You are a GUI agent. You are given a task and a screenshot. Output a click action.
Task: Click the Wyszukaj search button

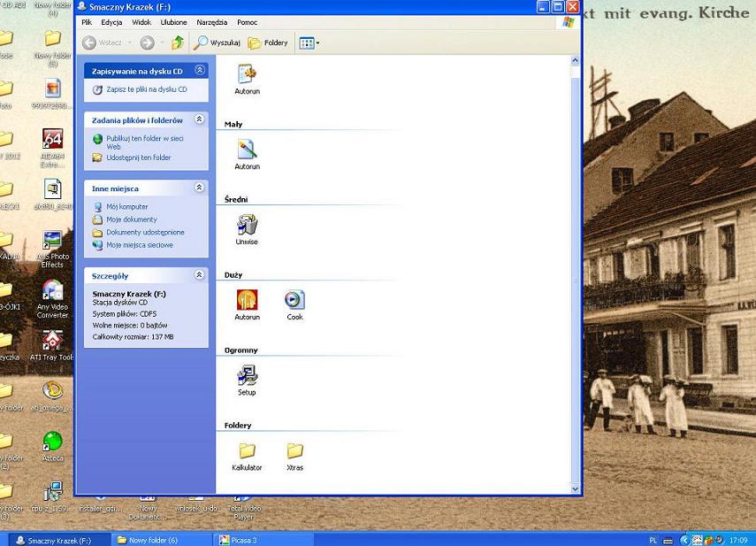218,42
